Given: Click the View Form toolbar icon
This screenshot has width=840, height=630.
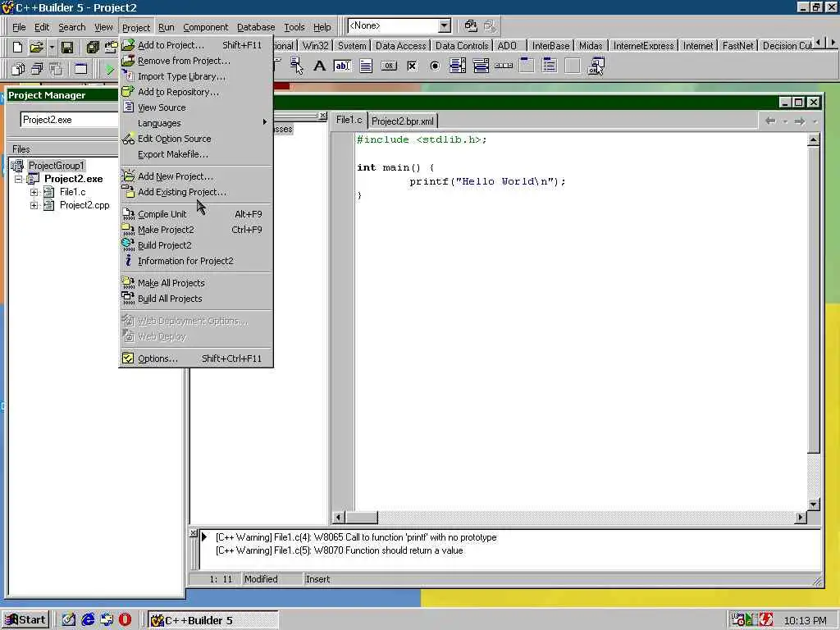Looking at the screenshot, I should click(36, 69).
